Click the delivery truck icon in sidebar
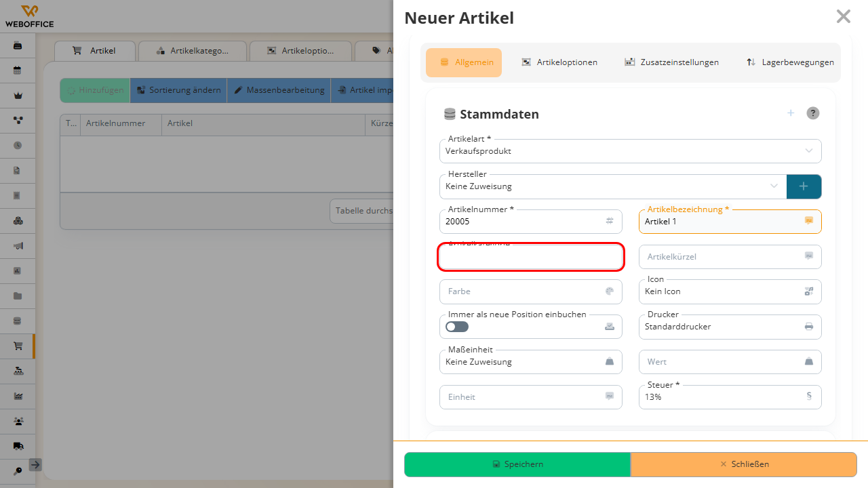Screen dimensions: 868x488 [18, 446]
